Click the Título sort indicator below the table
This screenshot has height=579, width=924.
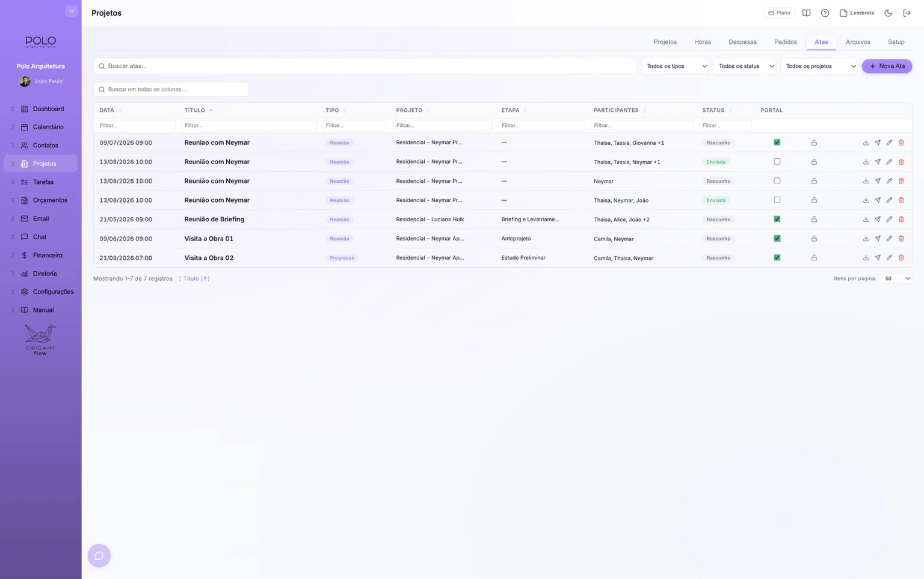click(x=194, y=278)
